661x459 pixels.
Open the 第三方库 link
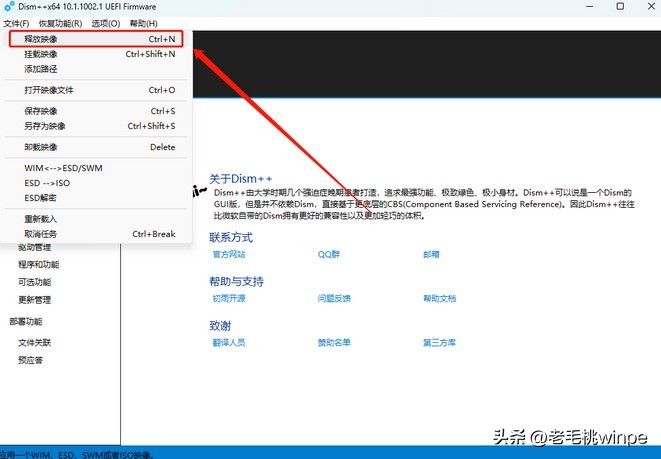(x=440, y=343)
